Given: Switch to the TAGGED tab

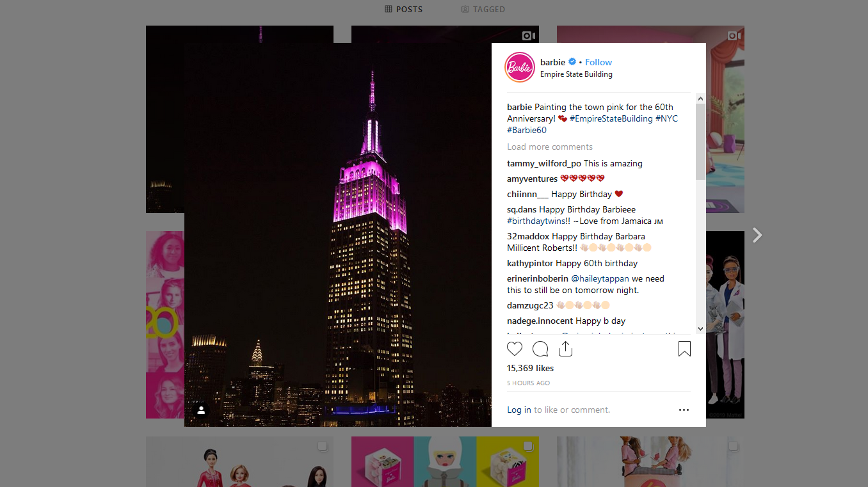Looking at the screenshot, I should coord(483,9).
